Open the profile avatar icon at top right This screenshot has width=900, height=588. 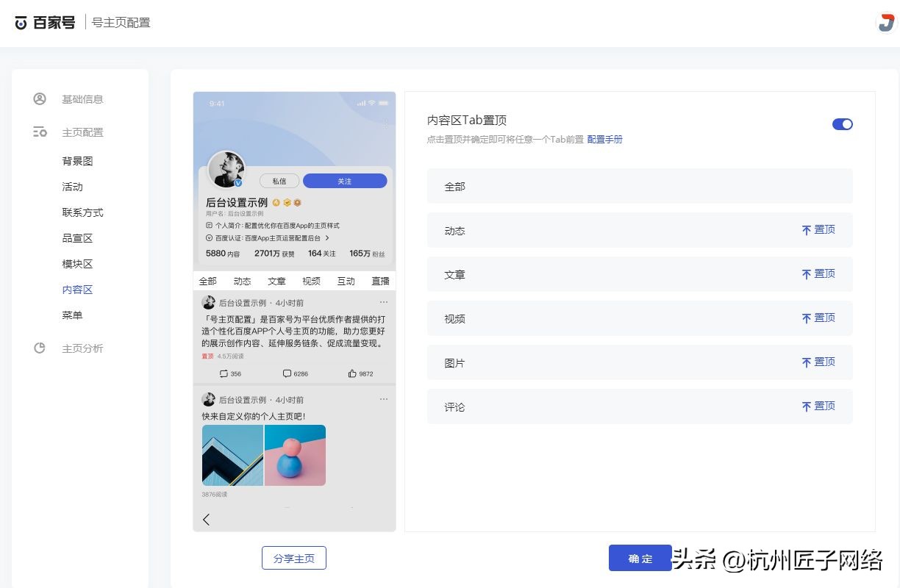[885, 23]
